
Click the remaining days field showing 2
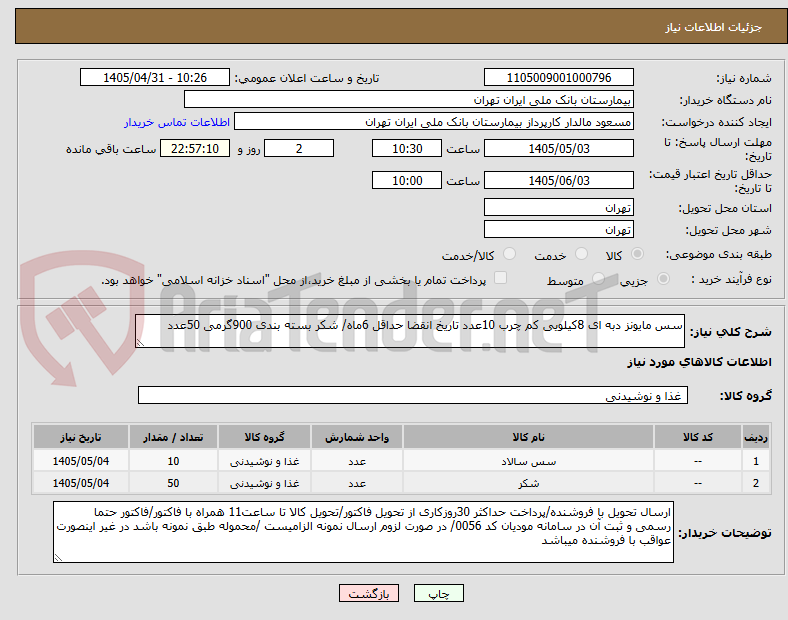[x=299, y=149]
